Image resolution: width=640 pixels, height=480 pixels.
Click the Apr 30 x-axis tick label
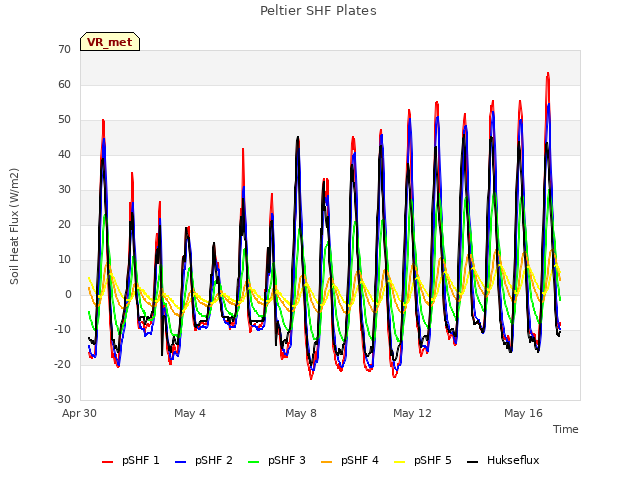point(79,413)
